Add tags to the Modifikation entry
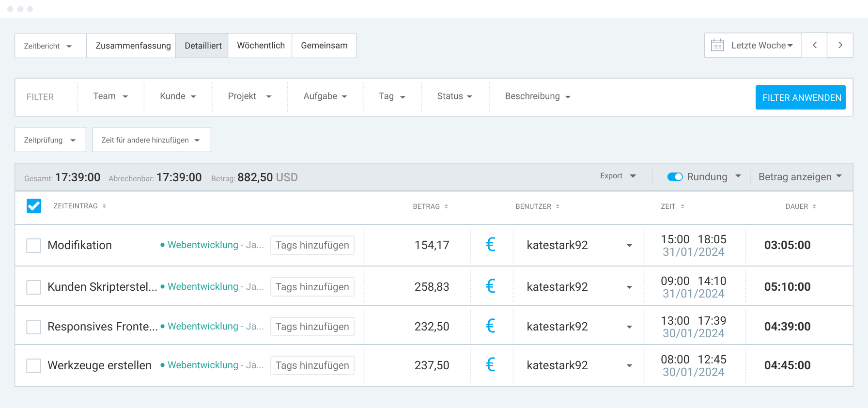This screenshot has width=868, height=408. click(312, 245)
